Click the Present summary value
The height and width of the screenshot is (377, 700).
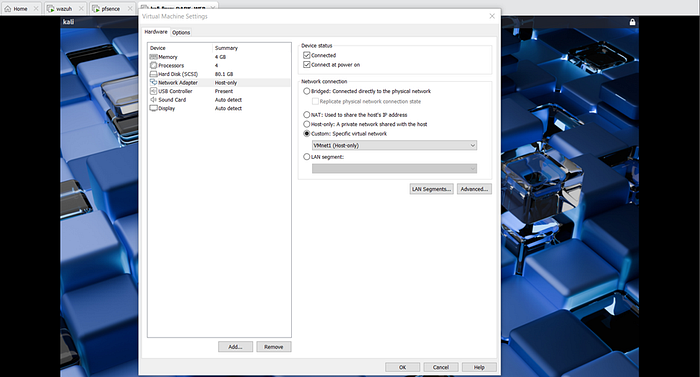[x=224, y=91]
